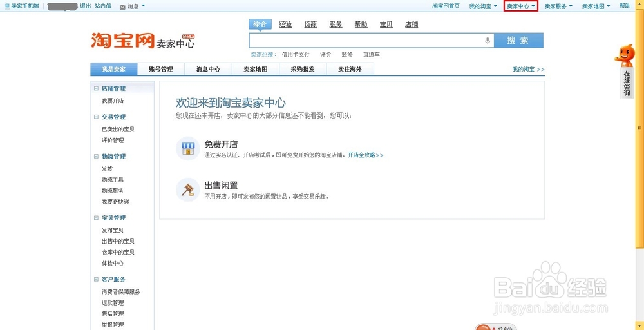Click the 帮助 link in top bar
Image resolution: width=644 pixels, height=330 pixels.
click(625, 6)
